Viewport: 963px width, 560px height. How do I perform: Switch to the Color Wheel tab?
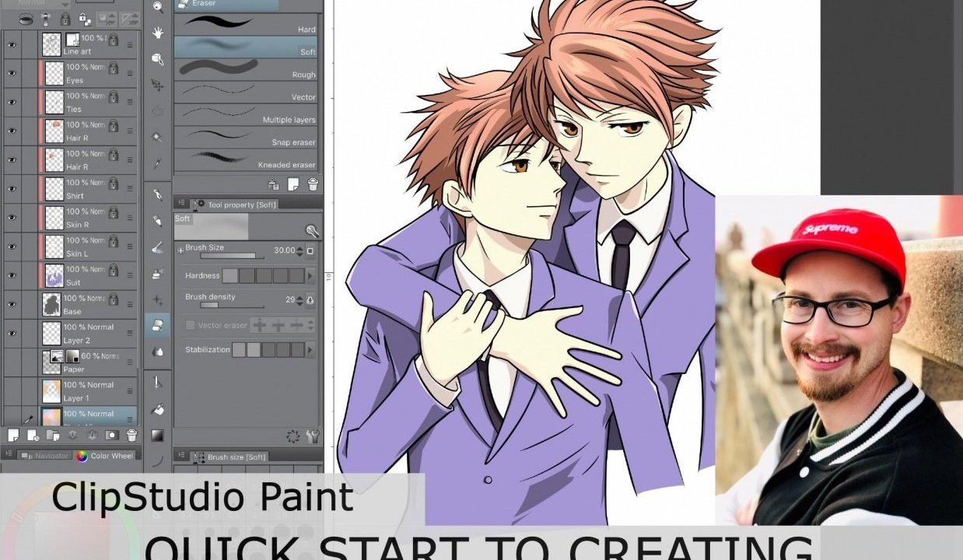pyautogui.click(x=108, y=457)
